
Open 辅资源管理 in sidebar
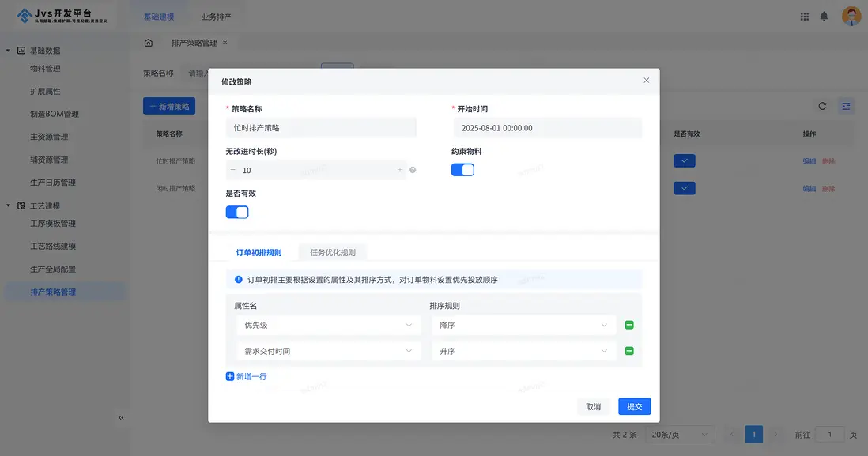tap(49, 160)
